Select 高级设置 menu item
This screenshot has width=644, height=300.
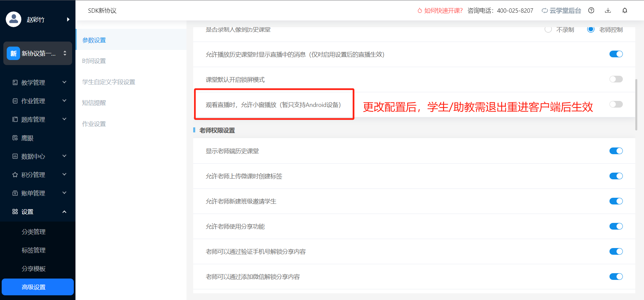click(38, 287)
